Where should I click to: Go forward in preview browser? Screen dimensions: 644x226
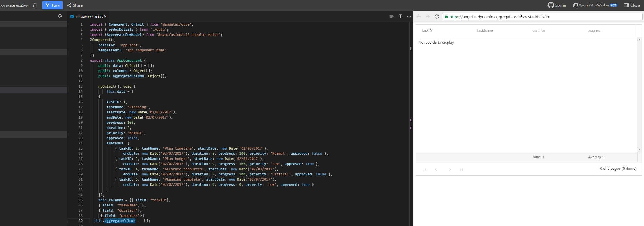pos(428,17)
